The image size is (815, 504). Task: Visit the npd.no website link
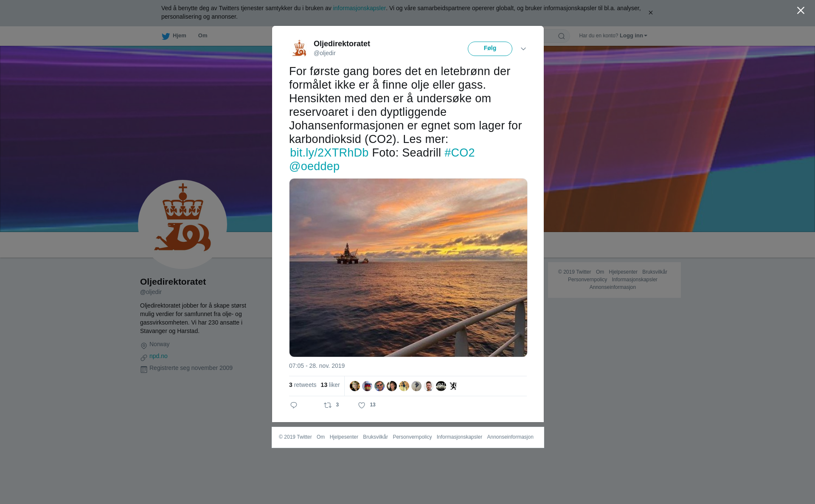[x=158, y=356]
